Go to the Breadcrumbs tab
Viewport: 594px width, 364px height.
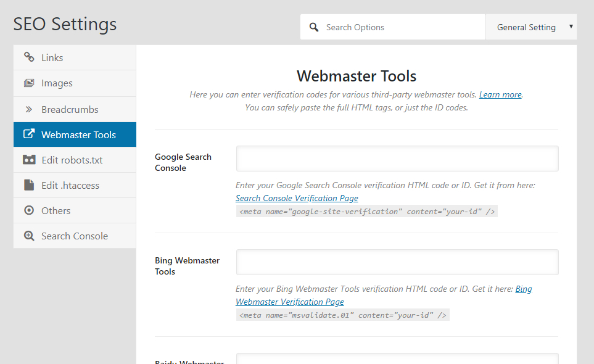coord(75,109)
